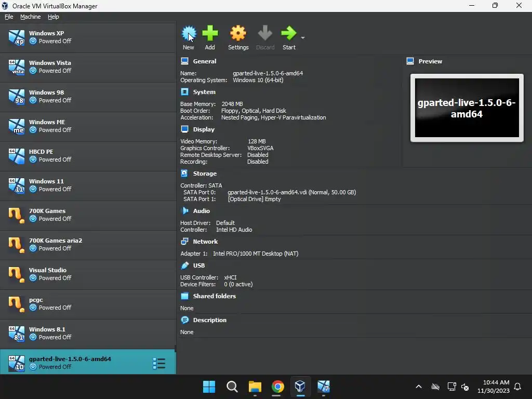
Task: Click the 'Floppy, Optical, Hard Disk' boot order
Action: tap(254, 111)
